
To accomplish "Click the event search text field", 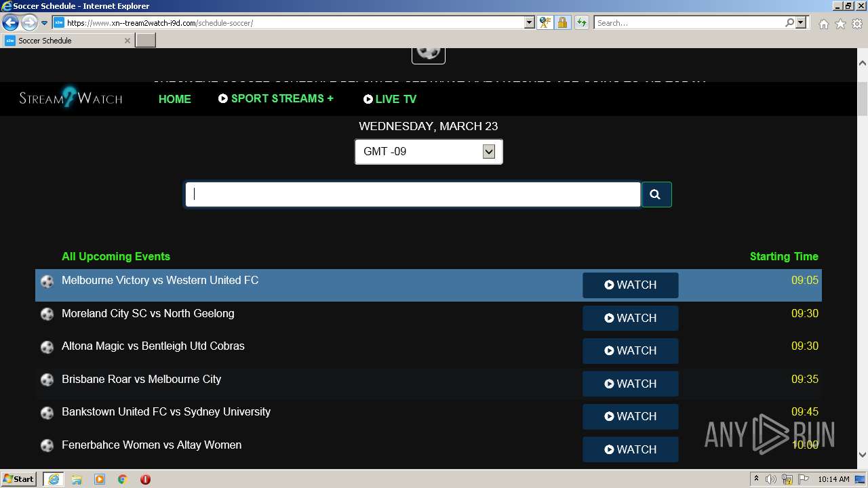I will [x=413, y=195].
